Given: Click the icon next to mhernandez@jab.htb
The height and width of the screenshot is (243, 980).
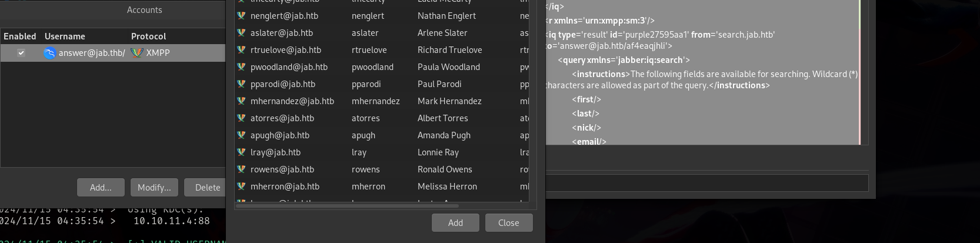Looking at the screenshot, I should [241, 101].
